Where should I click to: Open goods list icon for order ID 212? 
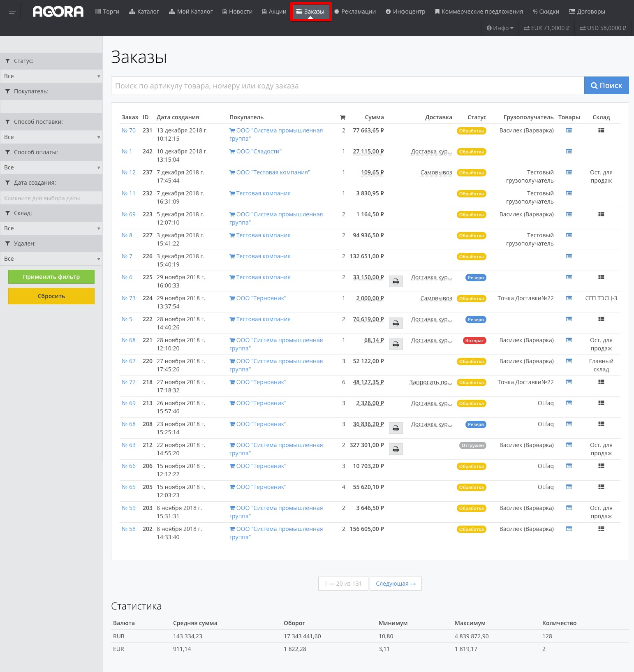pos(569,445)
